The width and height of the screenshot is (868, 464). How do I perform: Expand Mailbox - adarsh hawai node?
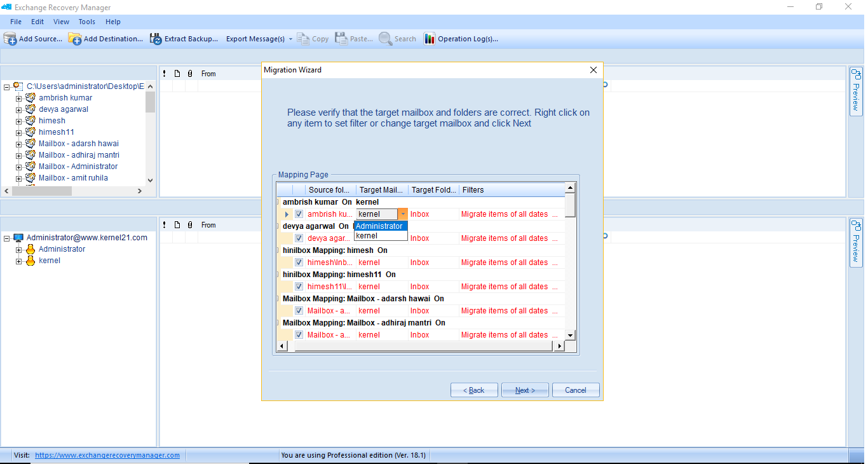pyautogui.click(x=19, y=144)
